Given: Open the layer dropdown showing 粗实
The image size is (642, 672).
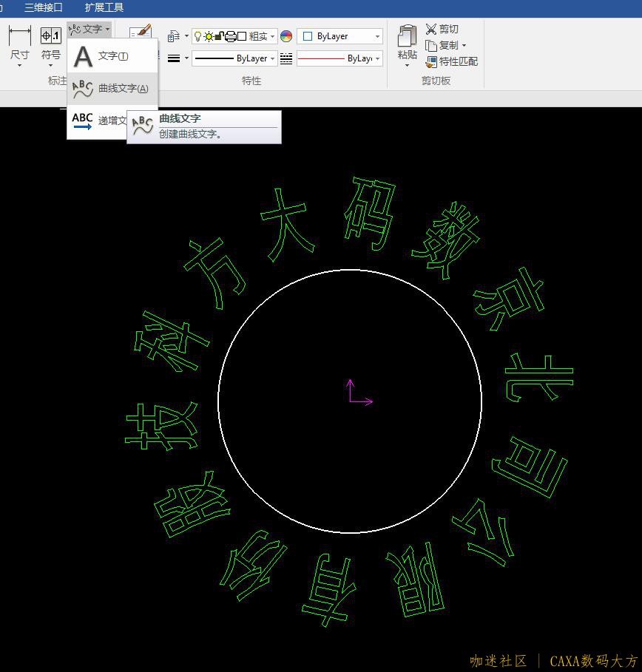Looking at the screenshot, I should (234, 36).
